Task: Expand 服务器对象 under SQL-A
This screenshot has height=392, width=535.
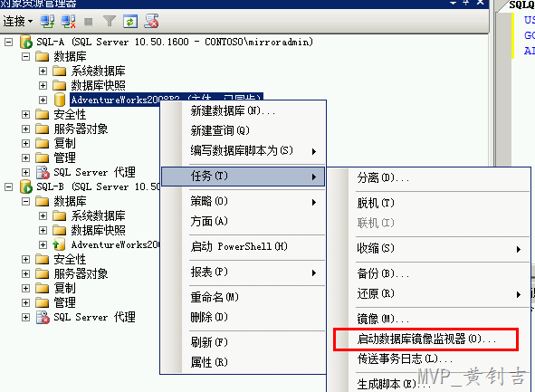Action: [25, 129]
